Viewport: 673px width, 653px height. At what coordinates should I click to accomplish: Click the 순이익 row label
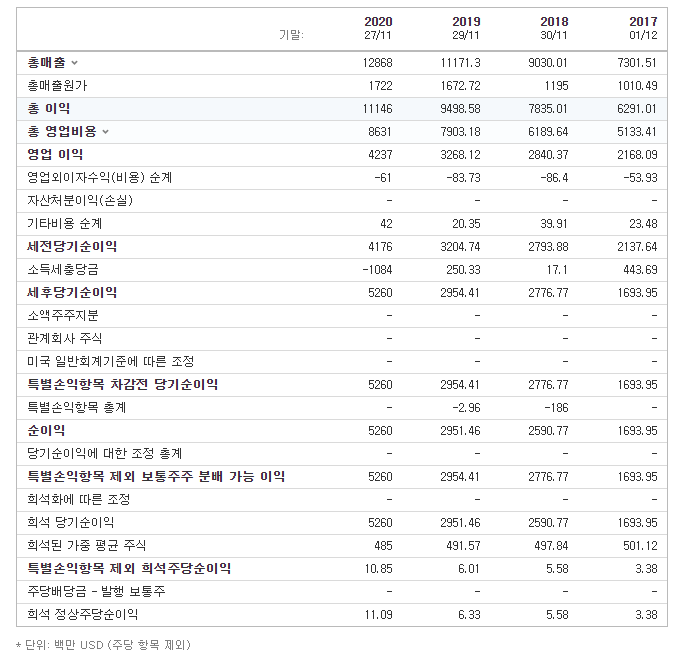[x=46, y=430]
